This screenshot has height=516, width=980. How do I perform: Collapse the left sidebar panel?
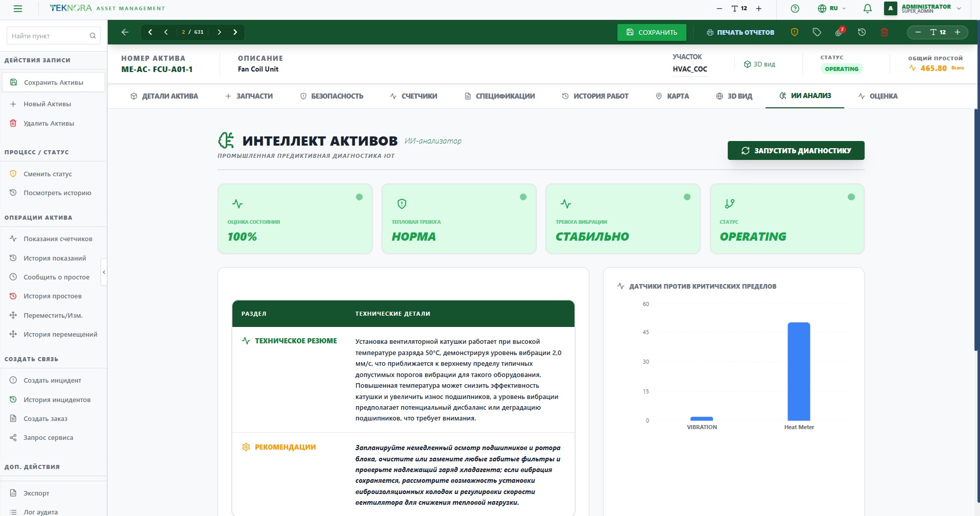[x=104, y=272]
